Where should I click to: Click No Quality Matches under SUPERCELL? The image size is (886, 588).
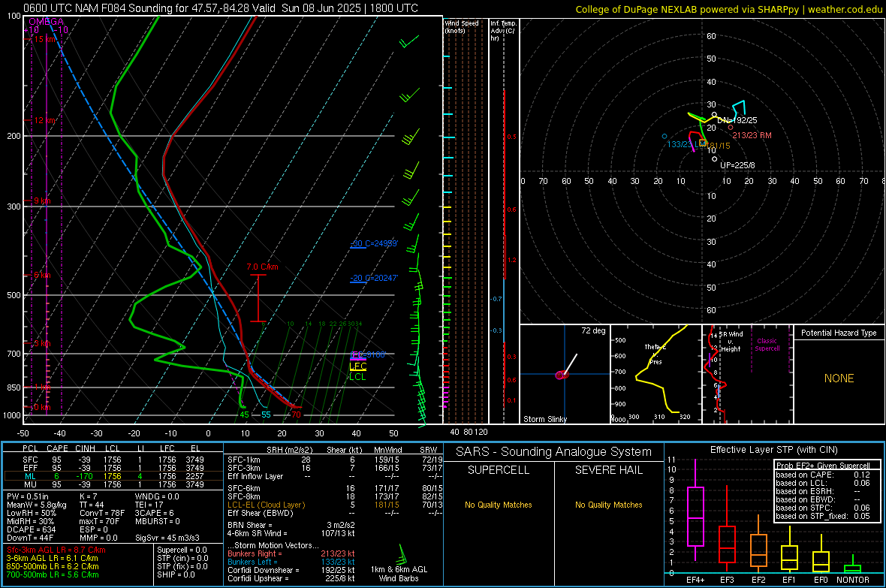pyautogui.click(x=499, y=505)
